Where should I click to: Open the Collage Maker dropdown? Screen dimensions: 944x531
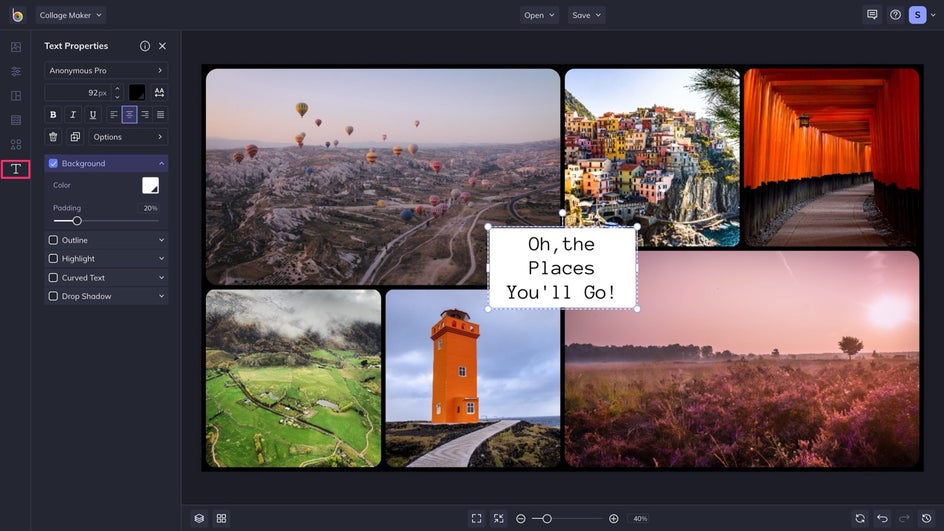pos(71,15)
